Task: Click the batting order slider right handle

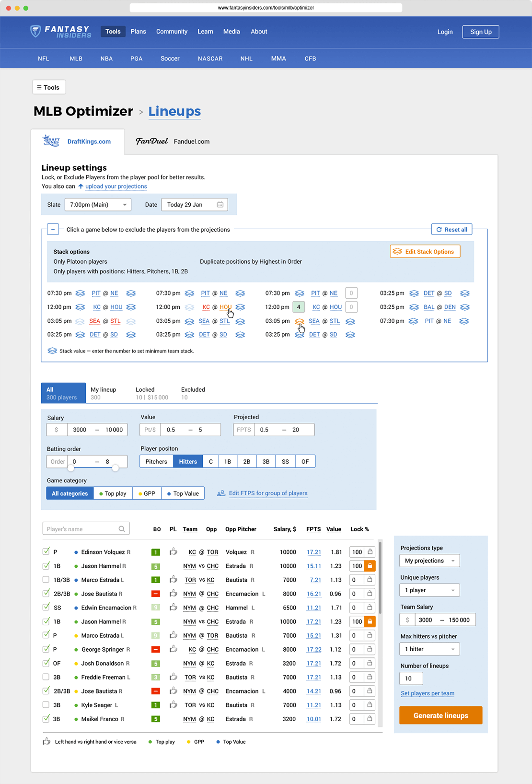Action: (116, 468)
